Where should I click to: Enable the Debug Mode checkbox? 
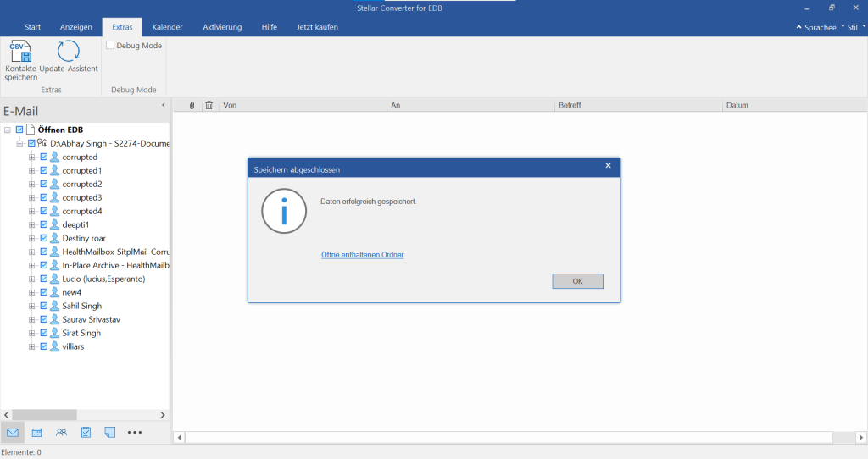click(110, 46)
